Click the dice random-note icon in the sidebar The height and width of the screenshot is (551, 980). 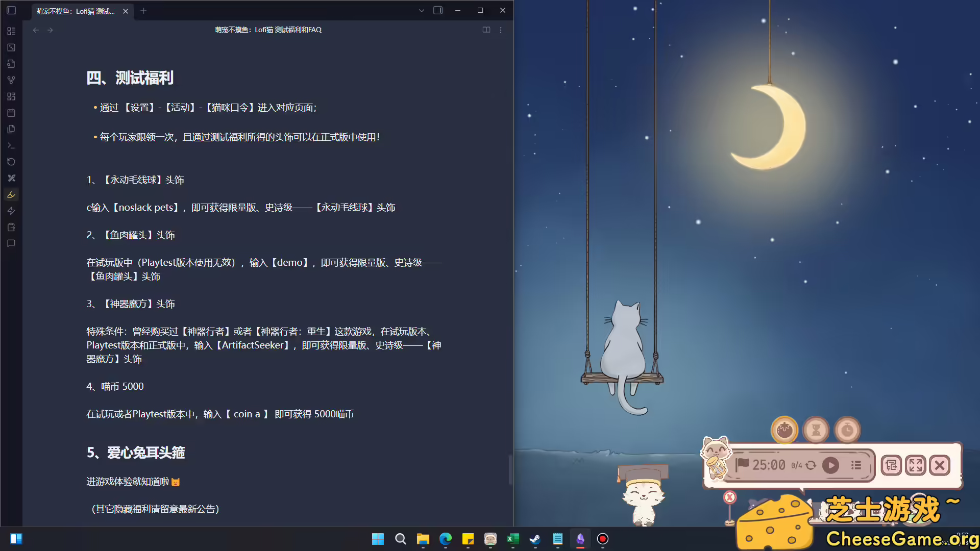pyautogui.click(x=11, y=47)
